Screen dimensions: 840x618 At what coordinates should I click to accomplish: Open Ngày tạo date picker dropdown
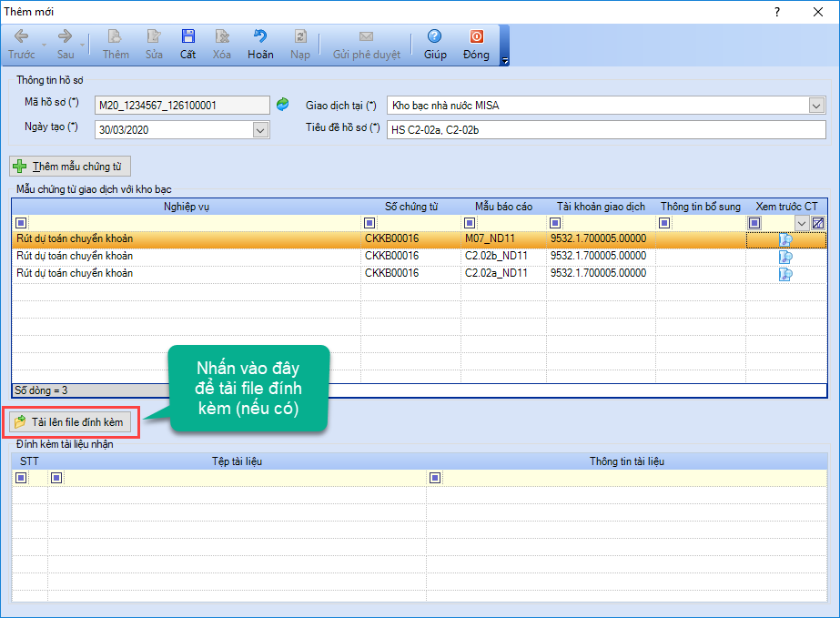[260, 130]
